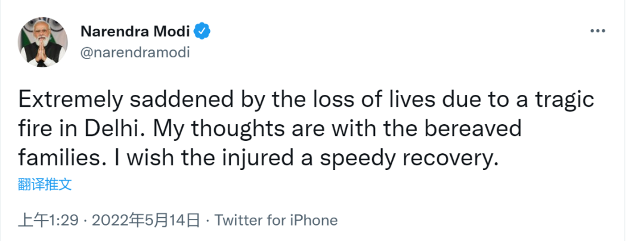Click the first line of the tweet text
This screenshot has width=644, height=241.
click(306, 99)
